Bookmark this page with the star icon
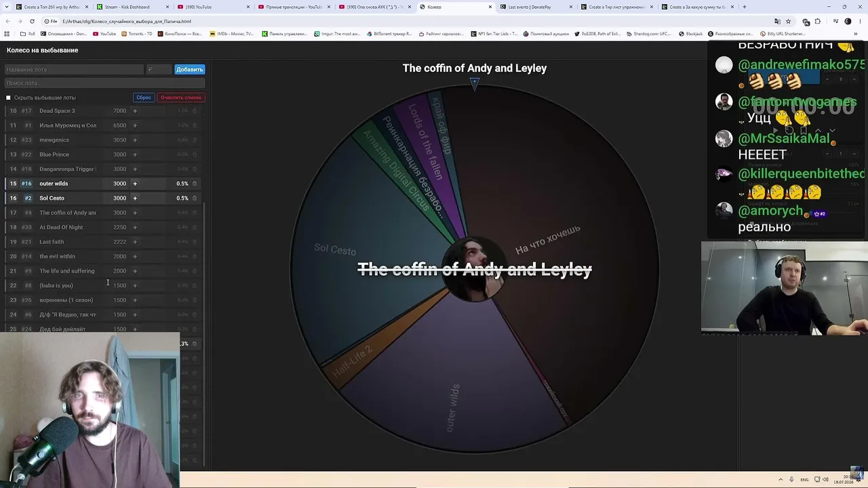This screenshot has width=868, height=488. pos(788,21)
